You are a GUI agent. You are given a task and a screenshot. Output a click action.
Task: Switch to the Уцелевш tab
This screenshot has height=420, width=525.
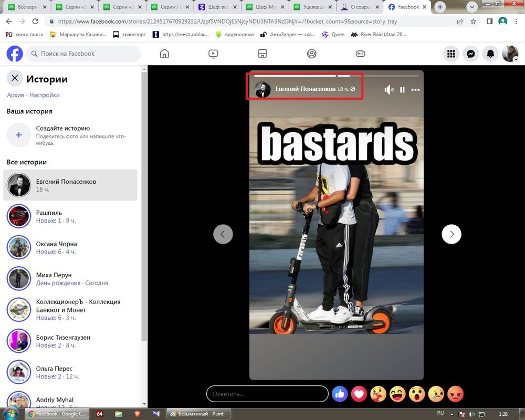pos(313,7)
